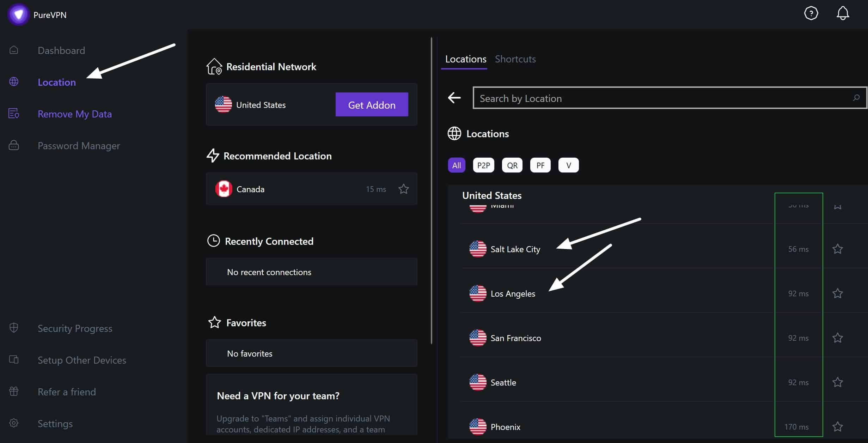Image resolution: width=868 pixels, height=443 pixels.
Task: Open the notifications bell icon
Action: pyautogui.click(x=843, y=13)
